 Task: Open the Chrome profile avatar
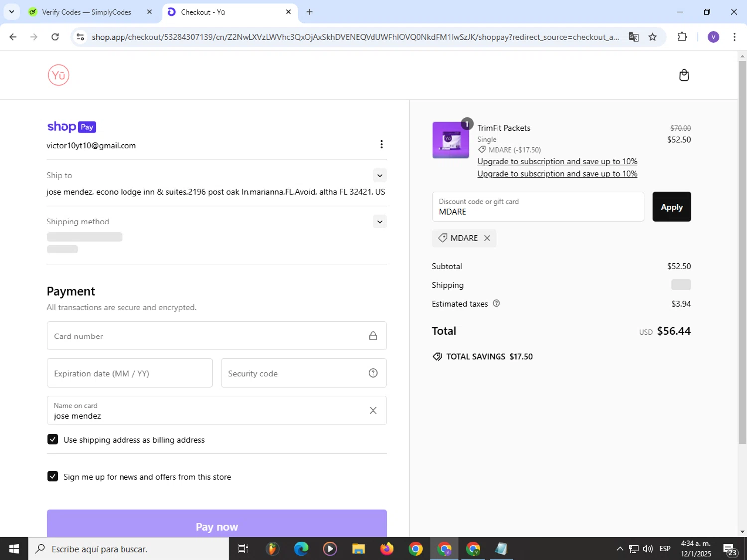pos(713,37)
